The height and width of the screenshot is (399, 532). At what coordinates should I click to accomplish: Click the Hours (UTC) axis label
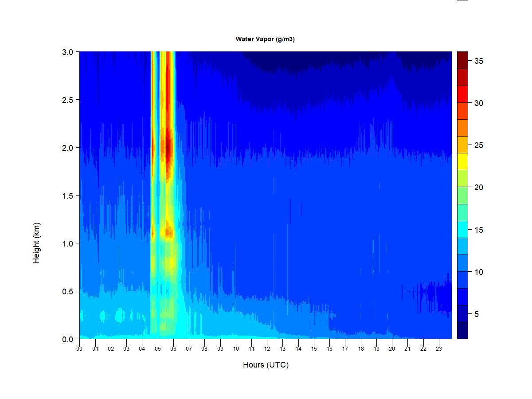tap(266, 365)
